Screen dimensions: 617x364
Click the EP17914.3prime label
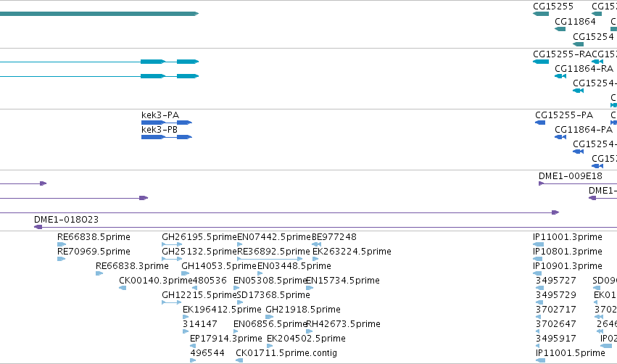[x=226, y=339]
